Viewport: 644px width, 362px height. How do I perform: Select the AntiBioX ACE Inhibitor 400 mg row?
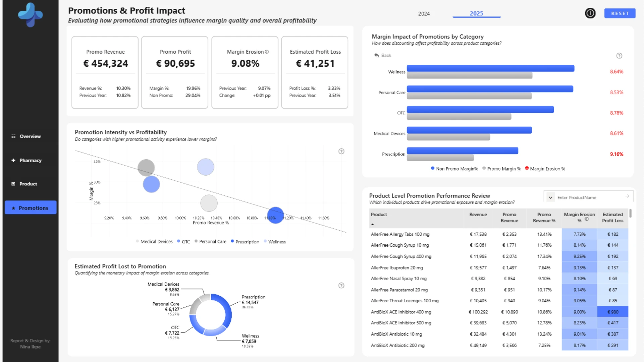tap(499, 312)
